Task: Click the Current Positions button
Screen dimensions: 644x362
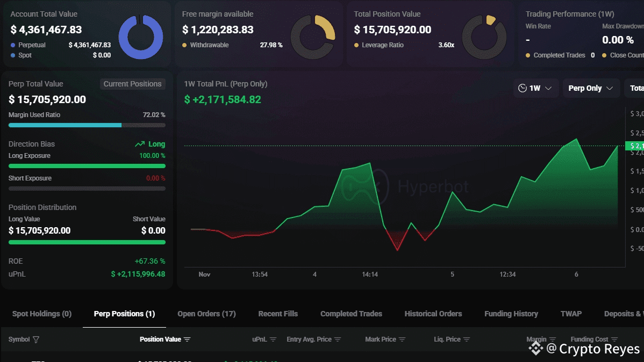Action: tap(132, 84)
